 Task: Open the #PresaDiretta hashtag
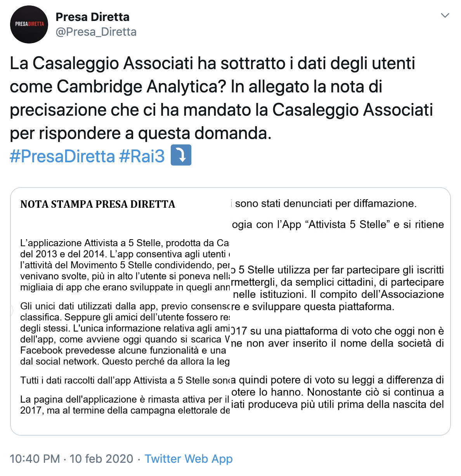click(x=62, y=156)
